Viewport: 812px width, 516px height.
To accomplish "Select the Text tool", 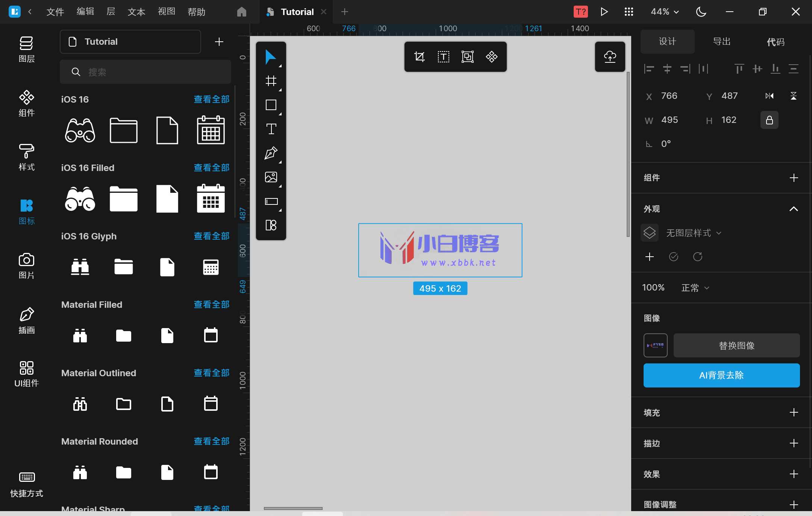I will tap(271, 129).
